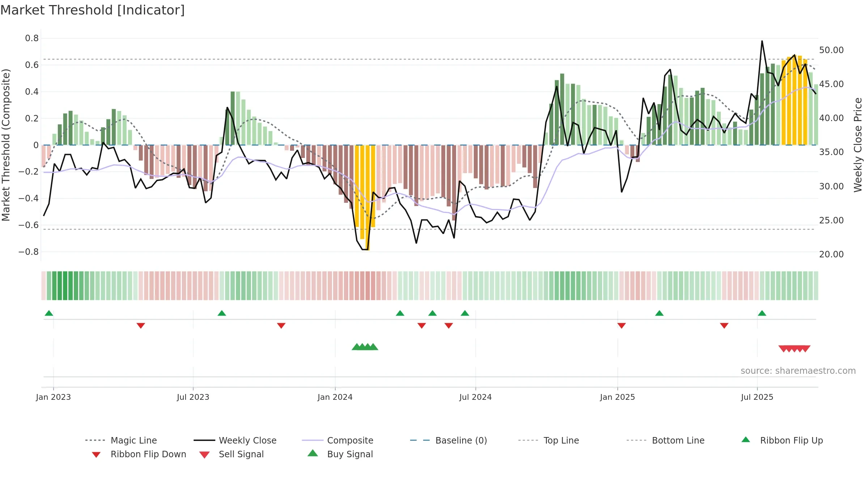The width and height of the screenshot is (868, 488).
Task: Click the Ribbon Flip Down marker in October 2023
Action: (281, 326)
